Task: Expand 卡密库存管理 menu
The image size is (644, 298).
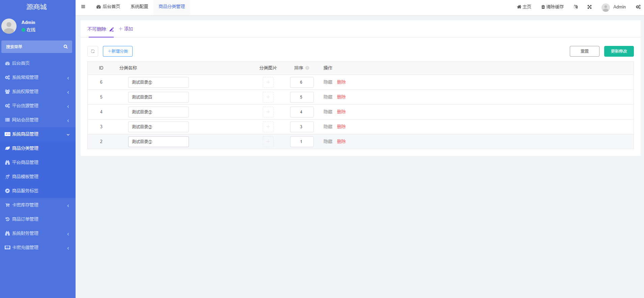Action: pyautogui.click(x=38, y=205)
